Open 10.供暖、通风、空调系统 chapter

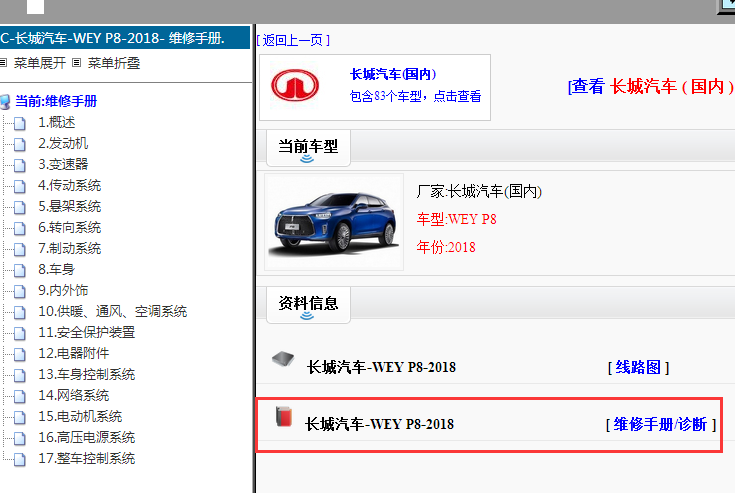pyautogui.click(x=112, y=311)
